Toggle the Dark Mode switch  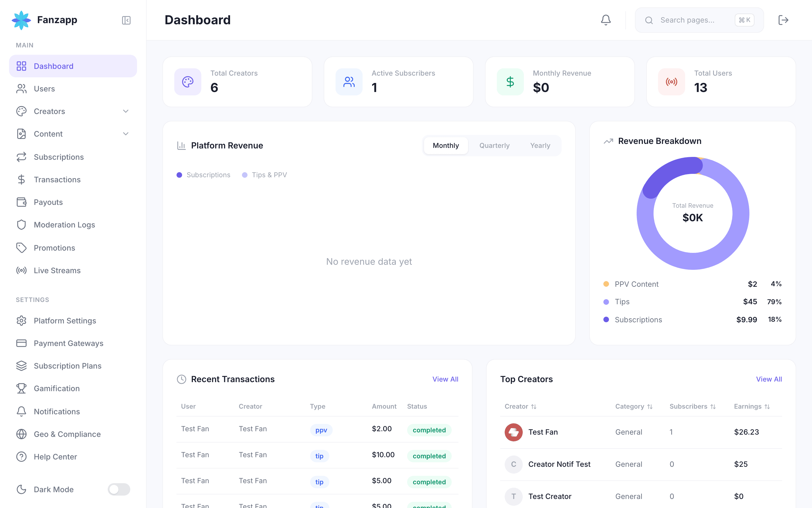click(x=119, y=489)
